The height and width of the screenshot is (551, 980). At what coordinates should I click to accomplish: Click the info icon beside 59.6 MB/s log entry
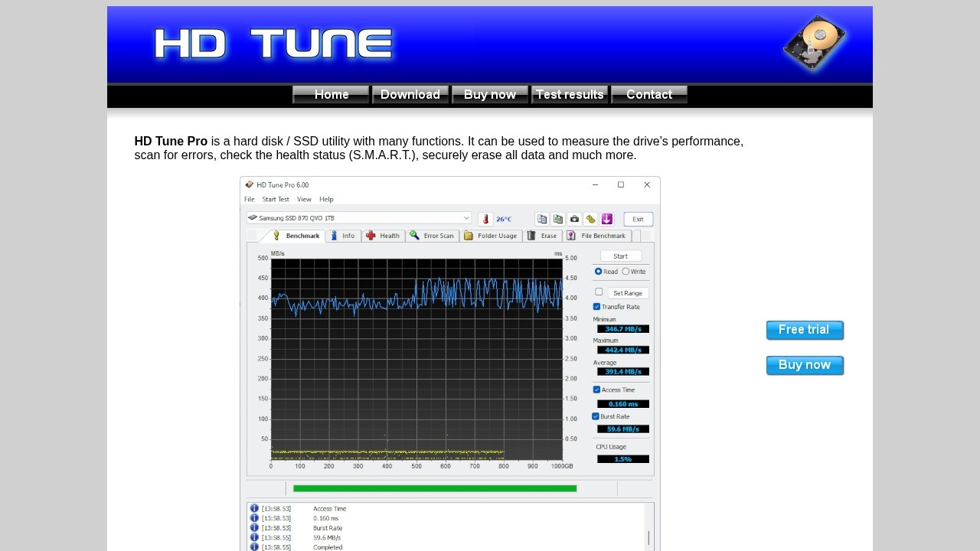click(x=254, y=537)
